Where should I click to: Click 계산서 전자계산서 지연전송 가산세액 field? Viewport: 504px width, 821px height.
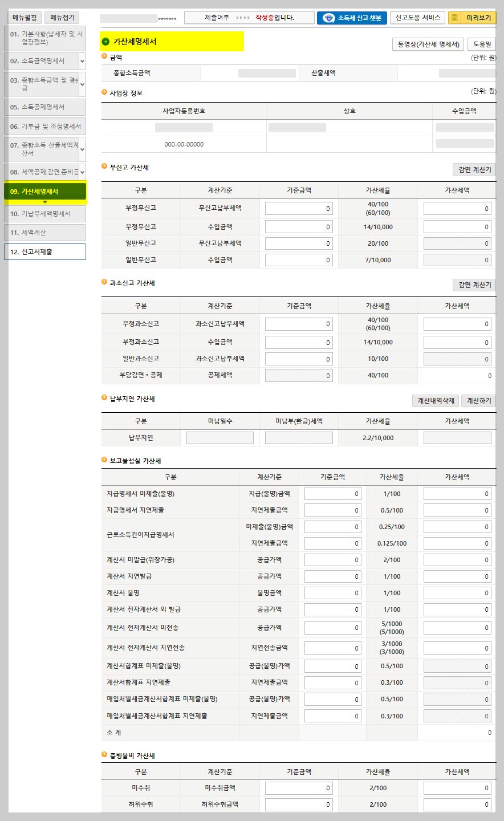coord(457,648)
